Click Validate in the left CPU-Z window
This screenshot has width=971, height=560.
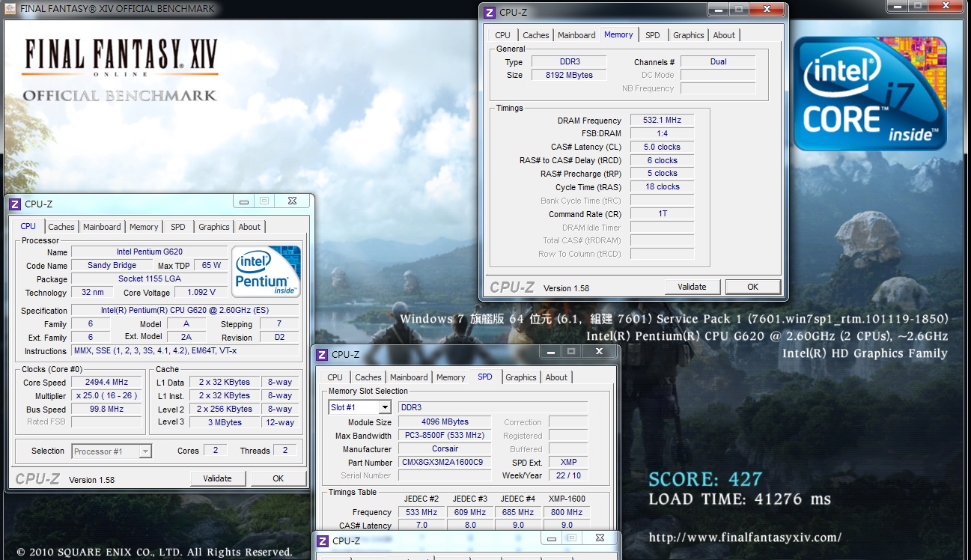[217, 478]
